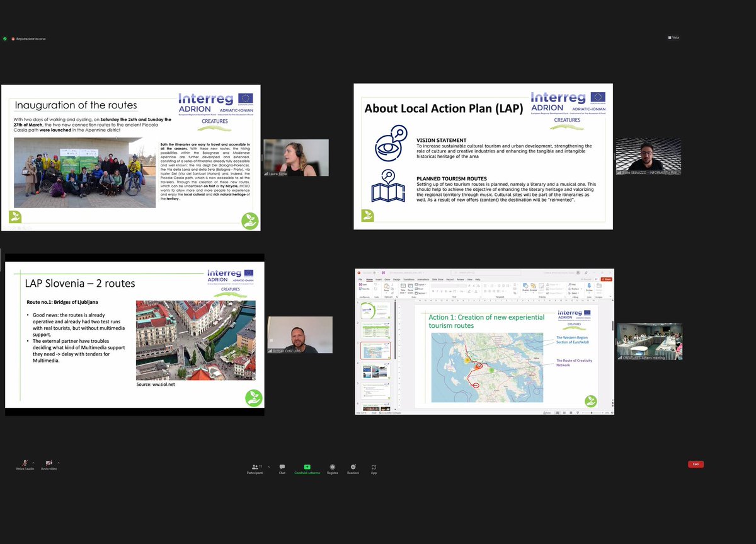Click the About Local Action Plan slide
756x544 pixels.
(483, 156)
